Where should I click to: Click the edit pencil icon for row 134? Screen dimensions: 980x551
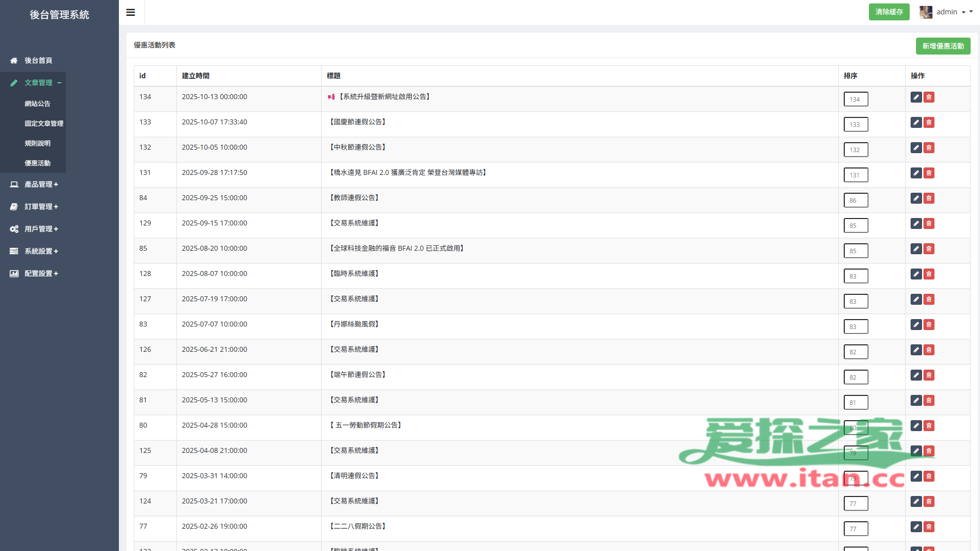pos(916,97)
